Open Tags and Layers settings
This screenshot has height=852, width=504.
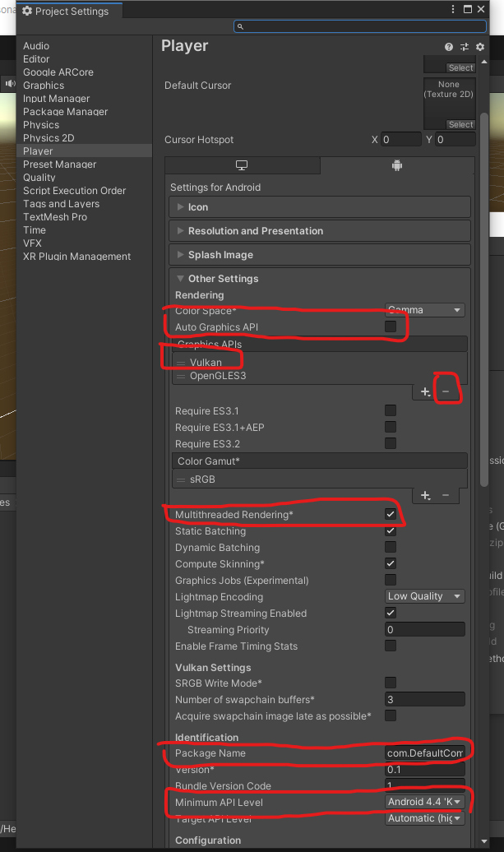[x=62, y=204]
